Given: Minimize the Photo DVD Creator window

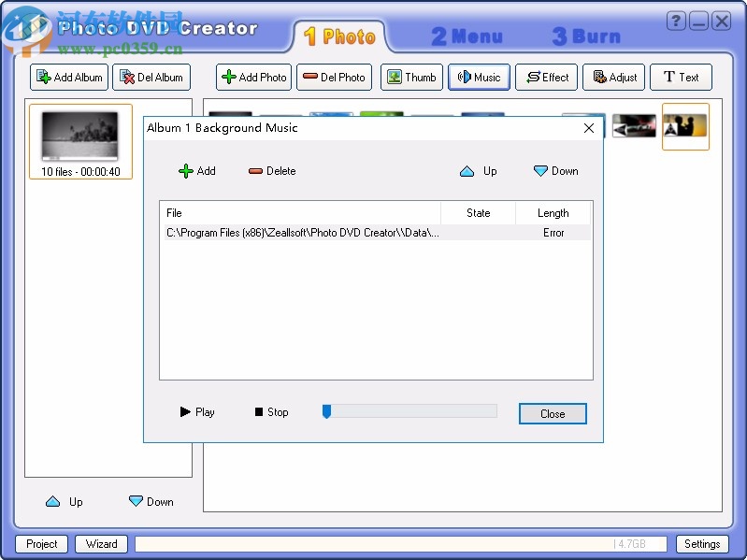Looking at the screenshot, I should pyautogui.click(x=698, y=21).
